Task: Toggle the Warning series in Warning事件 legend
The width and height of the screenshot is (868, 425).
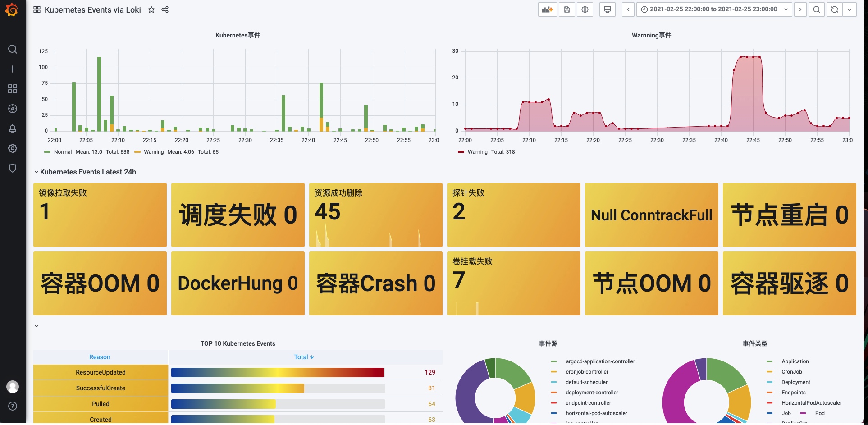Action: [477, 152]
